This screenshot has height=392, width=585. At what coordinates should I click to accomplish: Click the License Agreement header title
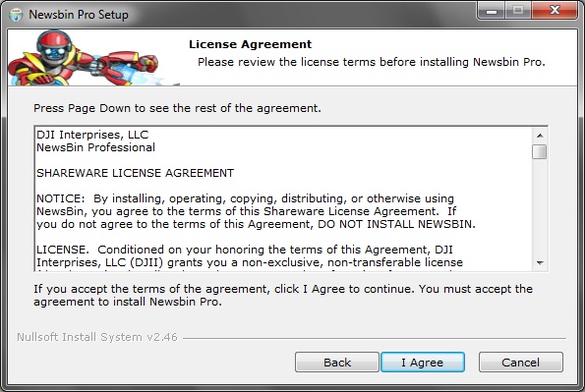(250, 44)
